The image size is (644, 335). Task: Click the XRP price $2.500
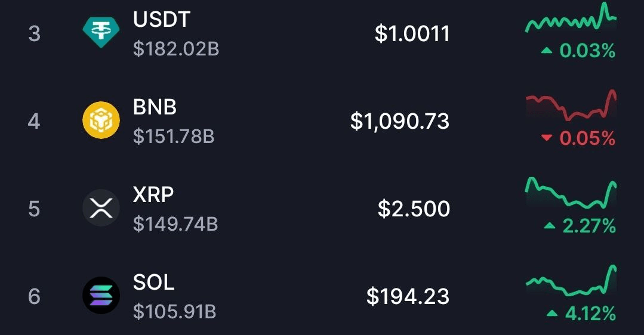pyautogui.click(x=414, y=209)
